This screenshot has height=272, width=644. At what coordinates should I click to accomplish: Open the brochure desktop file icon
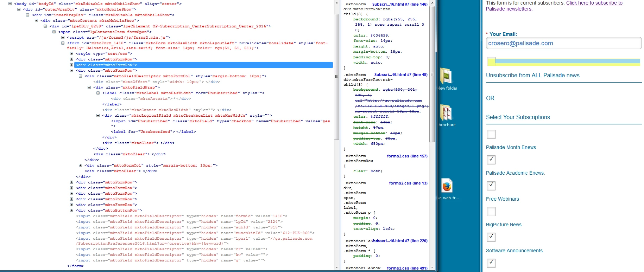446,115
